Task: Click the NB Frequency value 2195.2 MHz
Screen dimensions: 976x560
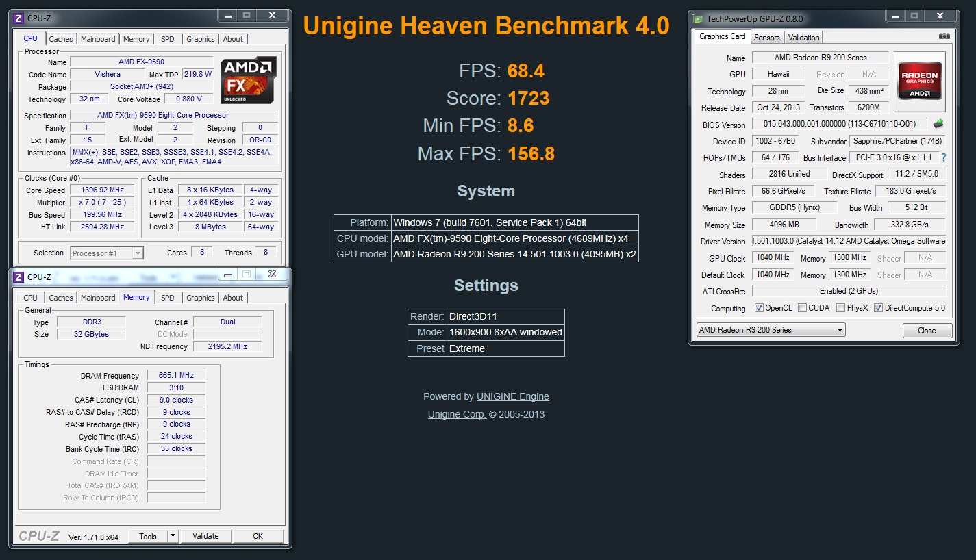Action: [227, 346]
